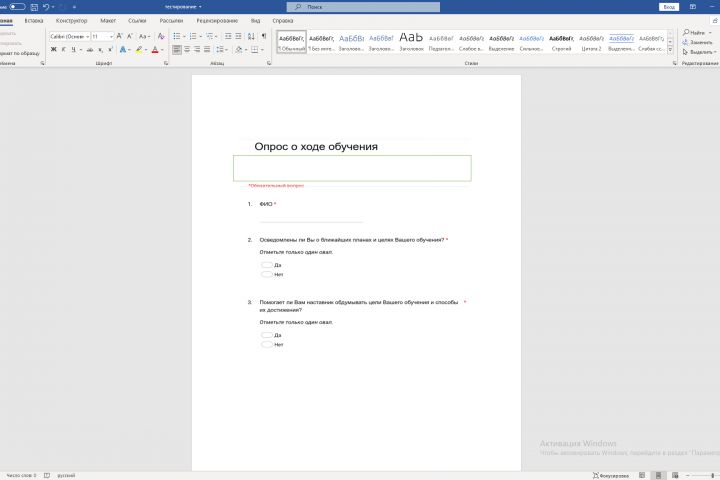The width and height of the screenshot is (720, 480).
Task: Open the Конструктор tab
Action: click(71, 21)
